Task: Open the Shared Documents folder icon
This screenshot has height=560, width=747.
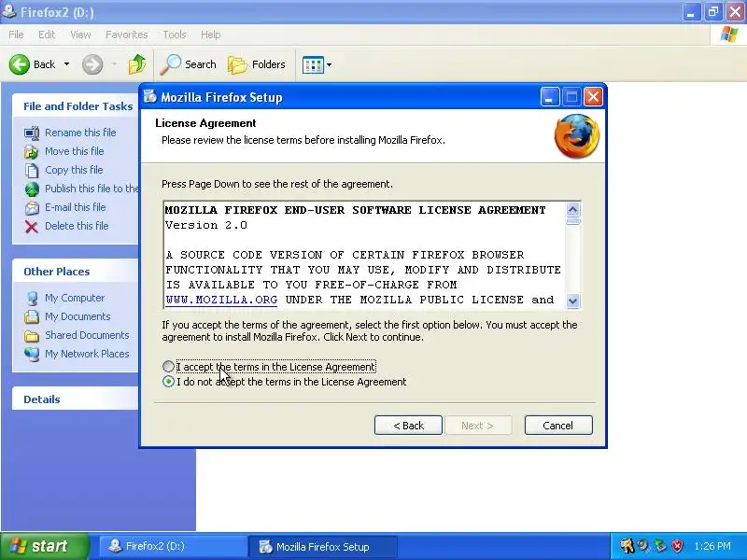Action: tap(32, 336)
